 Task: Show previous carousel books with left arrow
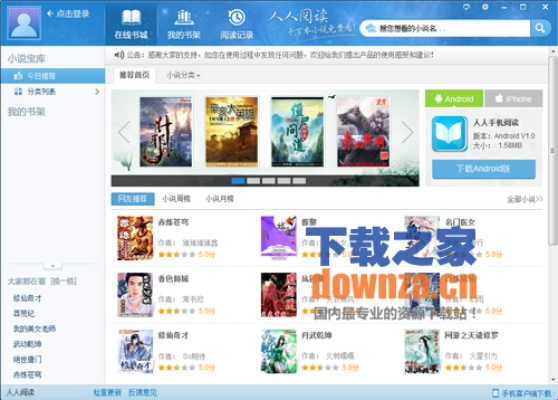124,132
